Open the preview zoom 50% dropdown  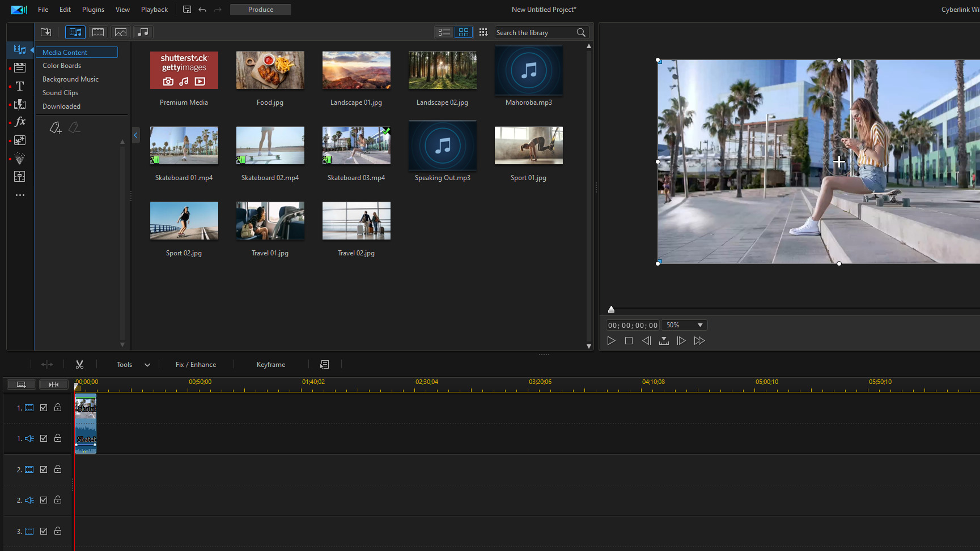tap(684, 324)
